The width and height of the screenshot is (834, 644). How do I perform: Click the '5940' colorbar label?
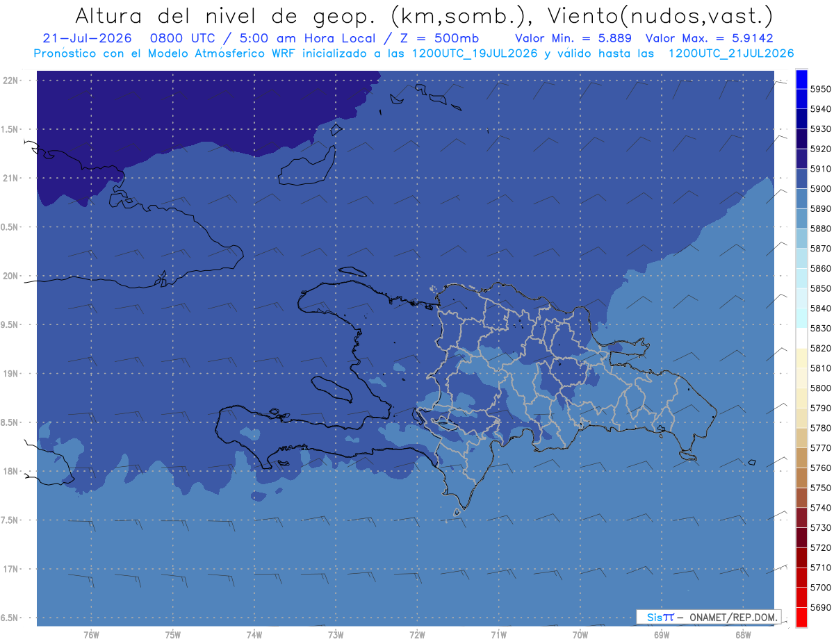[821, 109]
